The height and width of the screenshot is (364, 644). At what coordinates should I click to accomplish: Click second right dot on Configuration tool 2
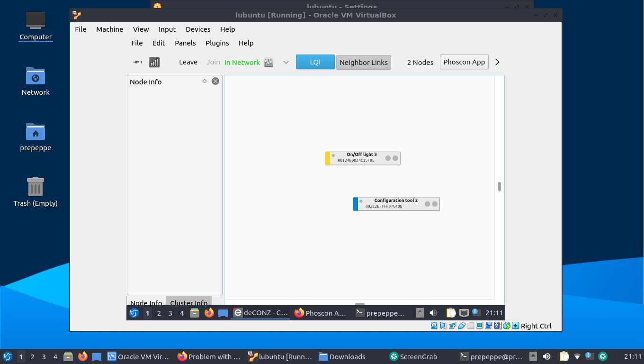pos(435,204)
